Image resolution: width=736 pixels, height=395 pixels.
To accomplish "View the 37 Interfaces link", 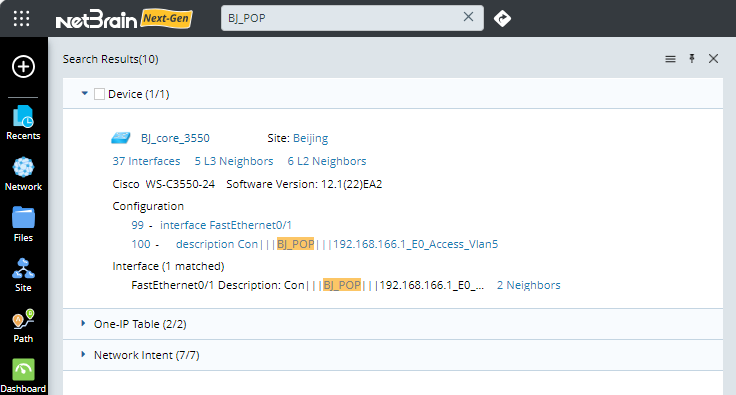I will coord(146,161).
